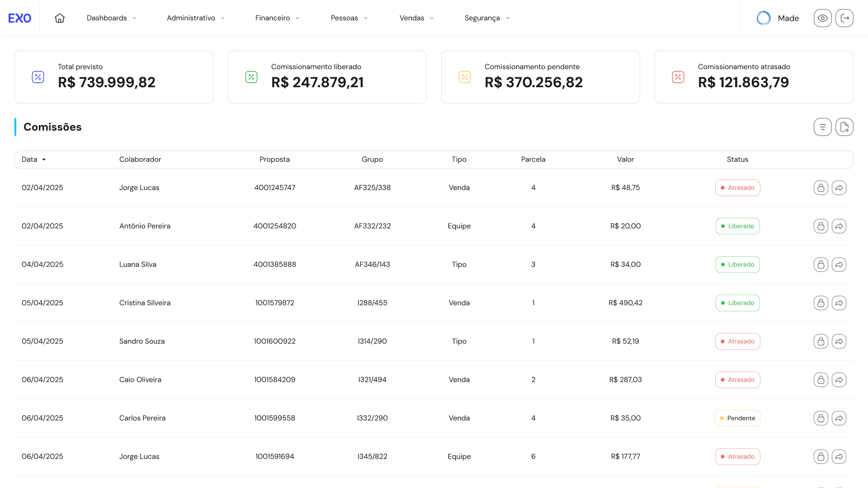The image size is (868, 488).
Task: Click share arrow for Carlos Pereira's row
Action: coord(839,418)
